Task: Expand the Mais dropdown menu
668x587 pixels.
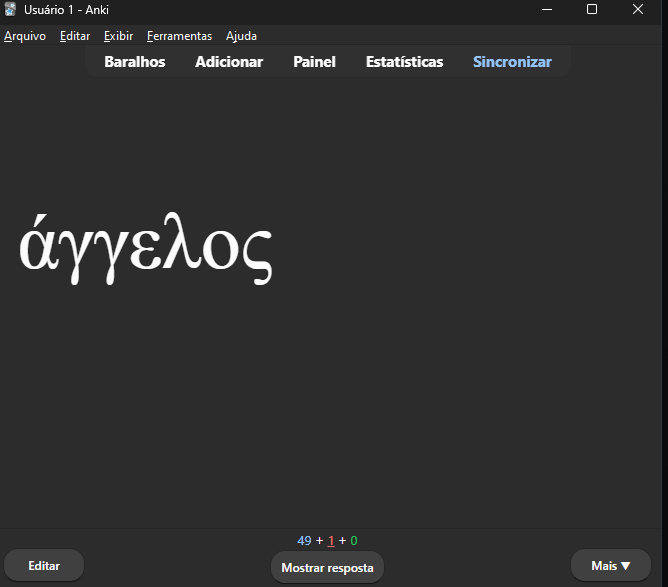Action: click(x=610, y=566)
